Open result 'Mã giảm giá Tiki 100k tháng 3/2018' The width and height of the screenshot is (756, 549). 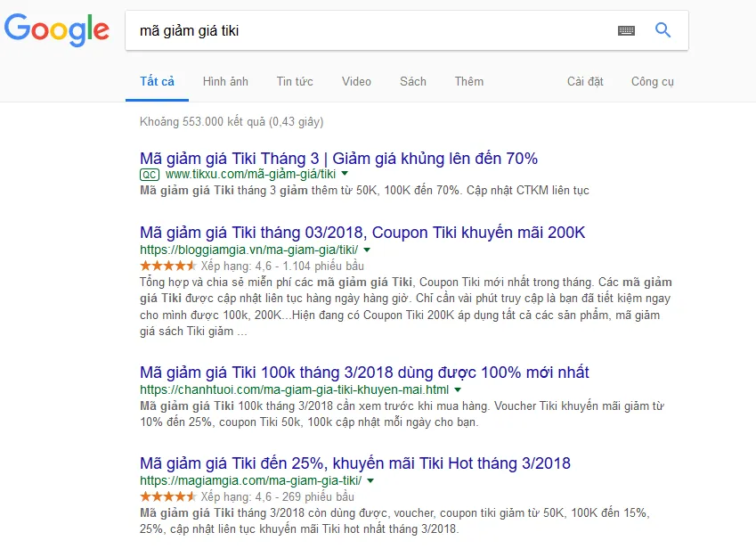(364, 373)
